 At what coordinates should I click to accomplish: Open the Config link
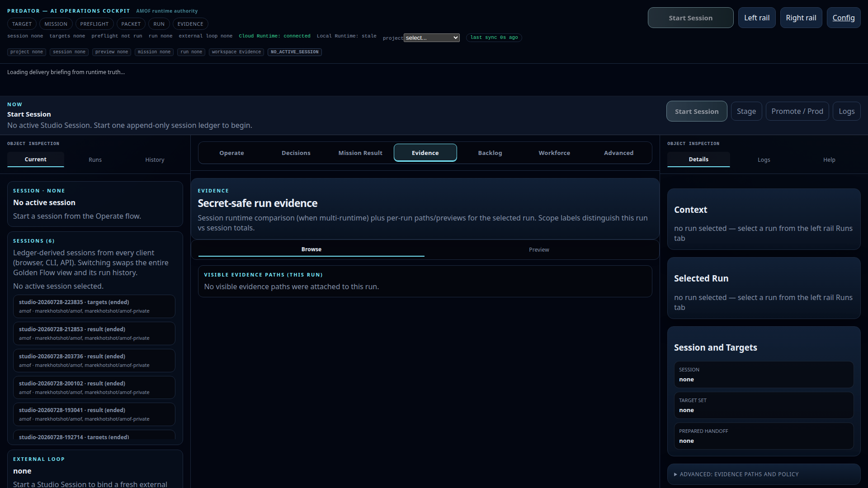point(843,18)
